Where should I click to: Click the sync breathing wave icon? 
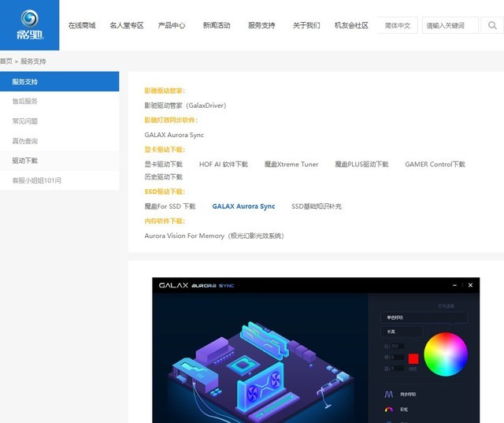[x=388, y=394]
